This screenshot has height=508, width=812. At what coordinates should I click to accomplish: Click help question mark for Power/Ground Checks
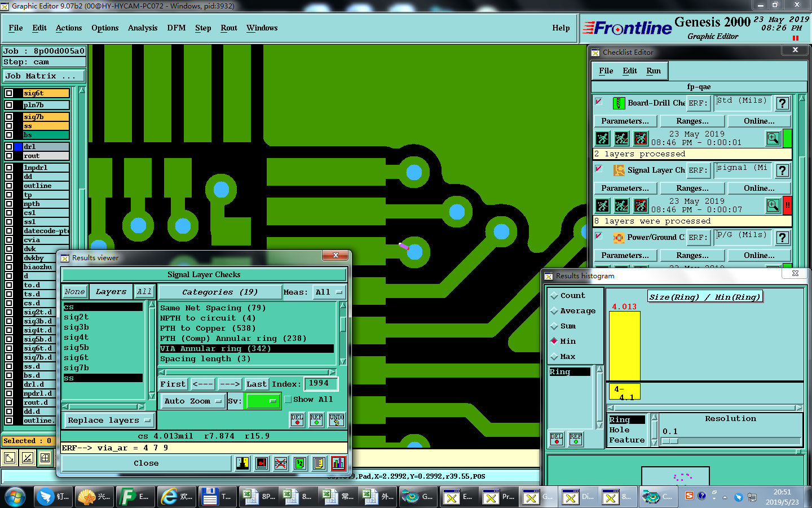[782, 238]
